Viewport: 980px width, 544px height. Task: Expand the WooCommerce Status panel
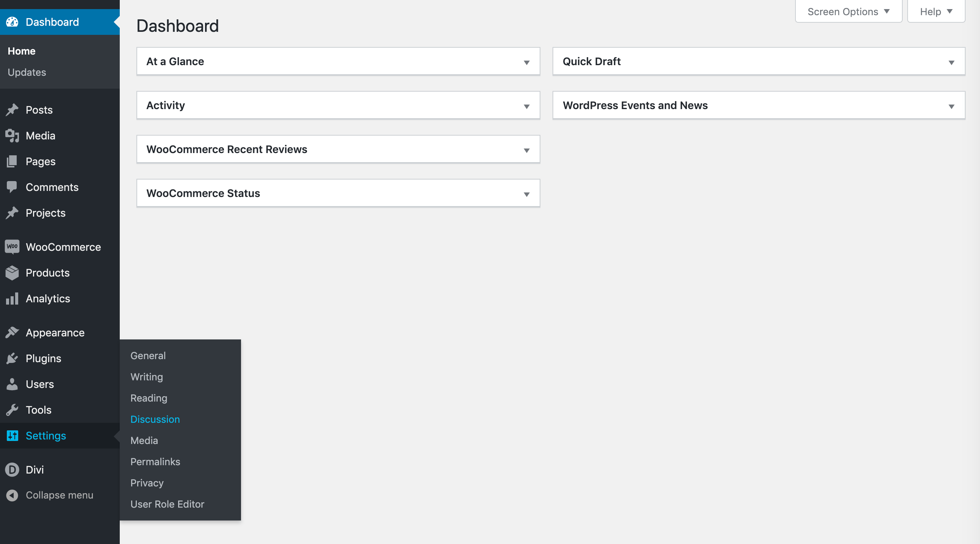[x=528, y=194]
